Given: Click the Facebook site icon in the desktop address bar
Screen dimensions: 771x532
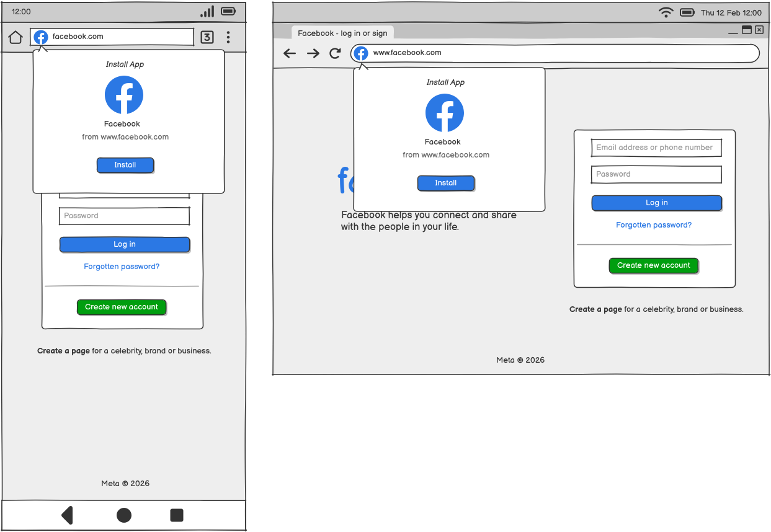Looking at the screenshot, I should click(x=361, y=53).
